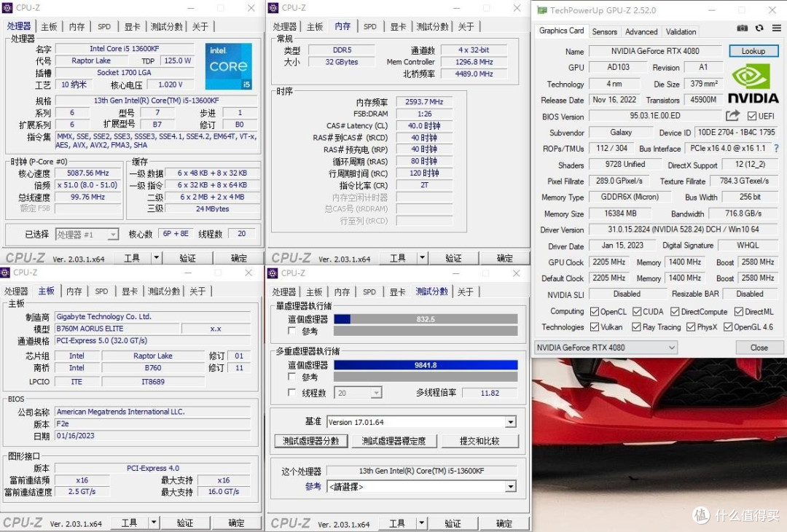Enable the multi-thread 參考 reference checkbox

coord(291,377)
